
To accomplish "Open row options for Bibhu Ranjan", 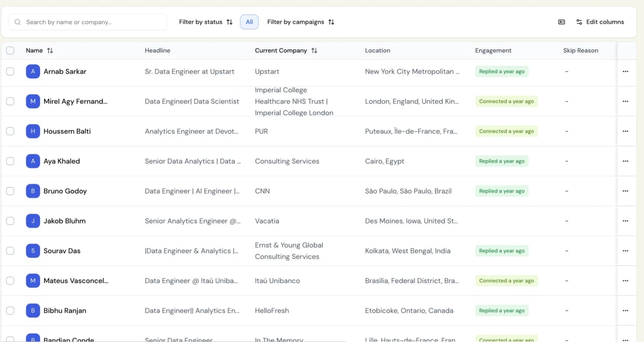I will (x=625, y=311).
